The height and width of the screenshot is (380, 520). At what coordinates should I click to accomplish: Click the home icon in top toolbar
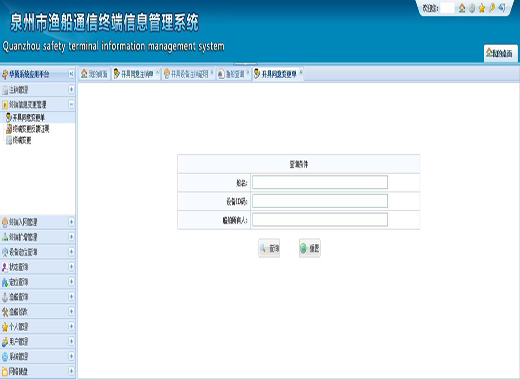pyautogui.click(x=462, y=8)
